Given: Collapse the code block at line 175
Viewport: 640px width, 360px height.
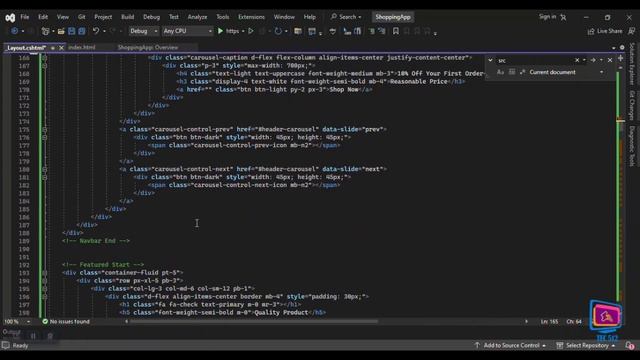Looking at the screenshot, I should (44, 129).
